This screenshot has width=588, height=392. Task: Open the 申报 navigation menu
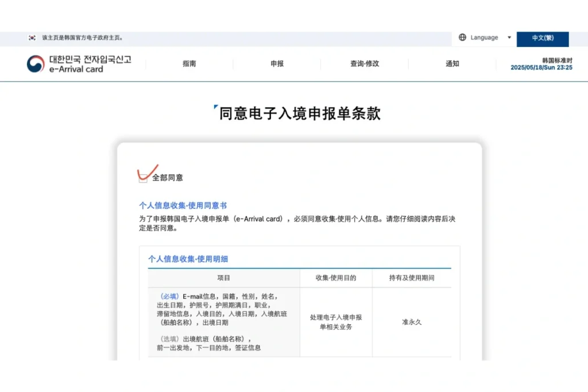[x=277, y=64]
